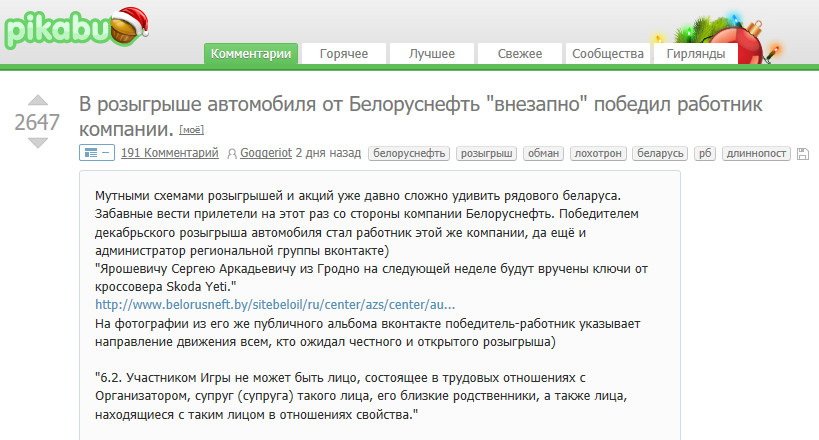Upvote the post with the up arrow
The height and width of the screenshot is (440, 819).
pyautogui.click(x=38, y=100)
